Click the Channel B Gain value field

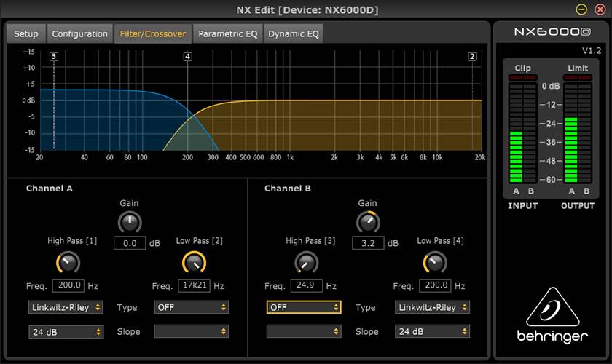click(368, 243)
